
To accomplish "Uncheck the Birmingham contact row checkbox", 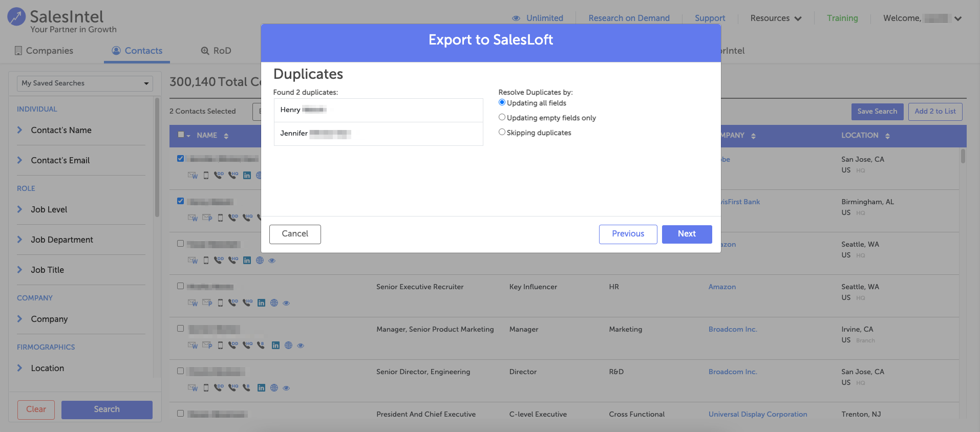I will click(x=180, y=201).
